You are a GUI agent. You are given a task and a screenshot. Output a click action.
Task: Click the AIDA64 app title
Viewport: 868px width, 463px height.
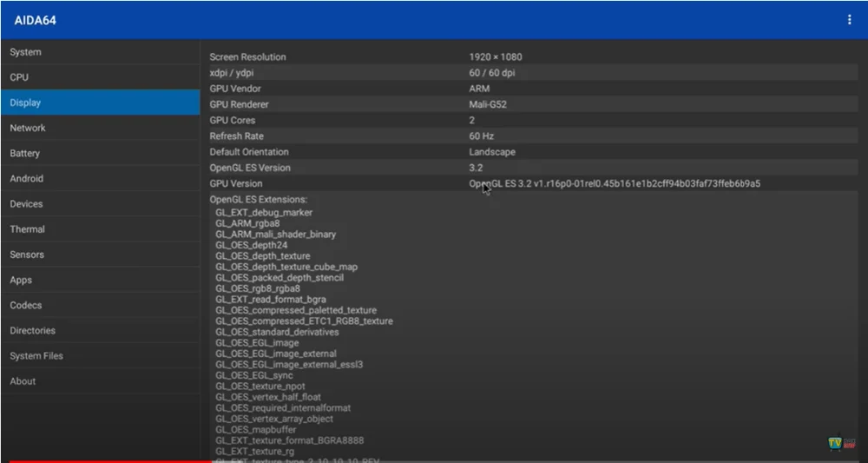(x=35, y=21)
